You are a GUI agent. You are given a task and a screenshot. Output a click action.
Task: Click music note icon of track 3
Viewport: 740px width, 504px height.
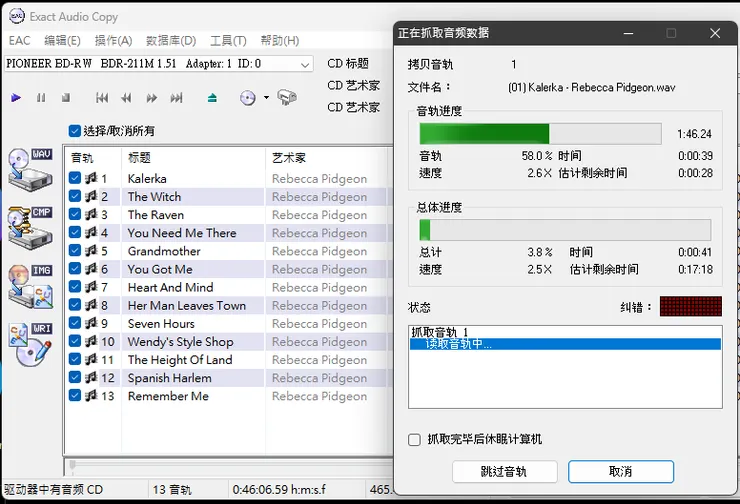pyautogui.click(x=91, y=215)
